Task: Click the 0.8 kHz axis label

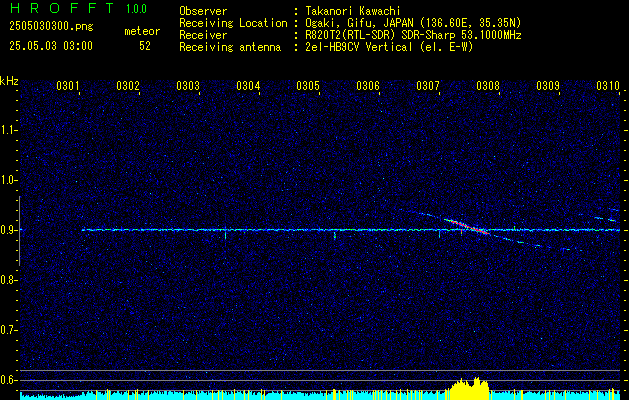Action: 8,280
